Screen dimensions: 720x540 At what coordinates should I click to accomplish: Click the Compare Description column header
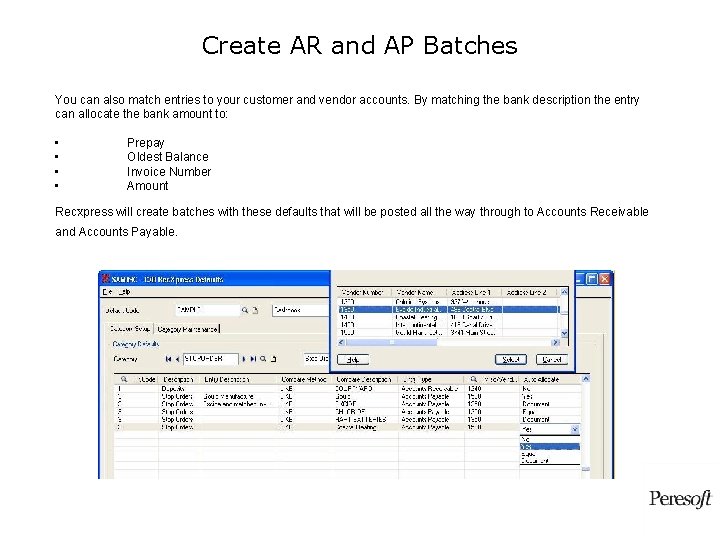(364, 379)
